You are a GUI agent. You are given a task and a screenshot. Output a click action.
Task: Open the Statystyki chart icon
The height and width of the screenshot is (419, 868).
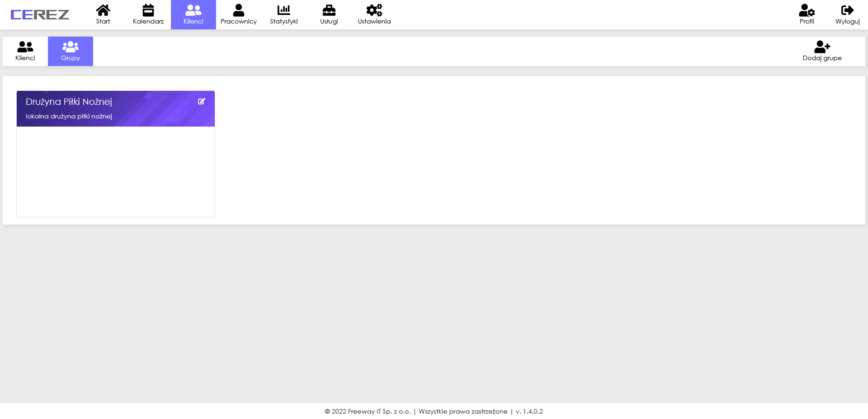pyautogui.click(x=284, y=9)
